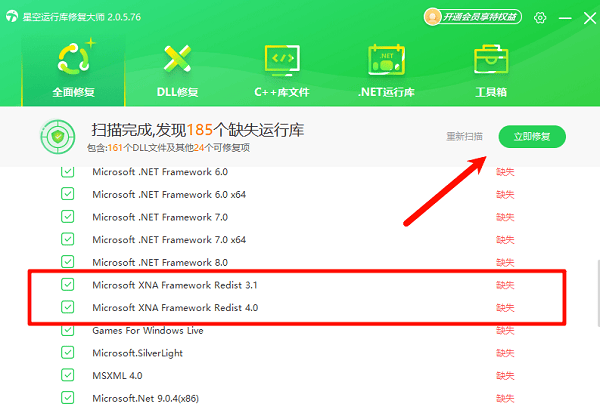Toggle MSXML 4.0 checkbox
Screen dimensions: 600x413
coord(68,375)
